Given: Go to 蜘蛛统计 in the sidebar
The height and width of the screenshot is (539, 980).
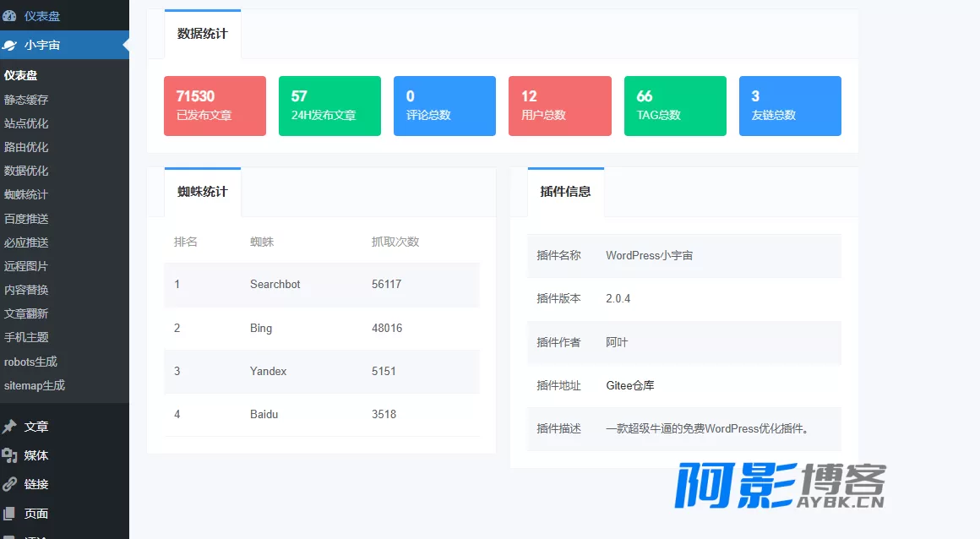Looking at the screenshot, I should (26, 194).
